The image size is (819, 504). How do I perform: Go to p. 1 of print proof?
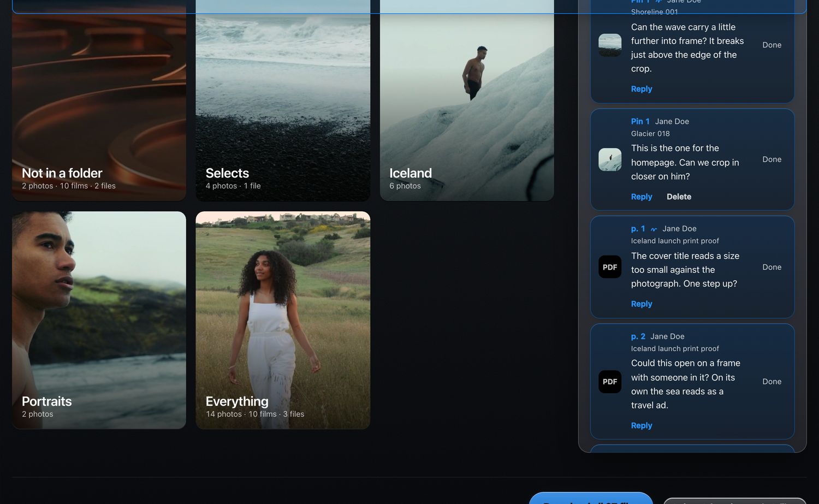638,229
